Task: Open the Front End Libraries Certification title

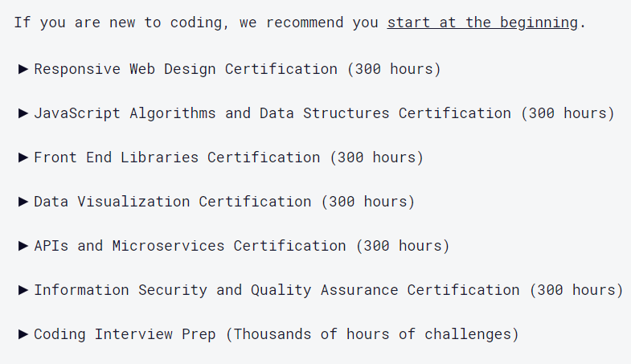Action: (176, 157)
